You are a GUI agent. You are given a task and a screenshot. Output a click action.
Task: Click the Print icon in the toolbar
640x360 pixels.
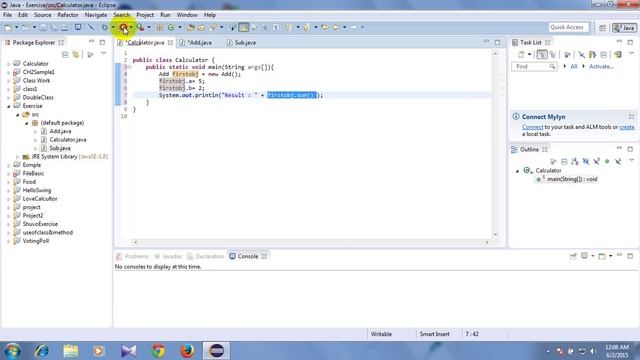64,27
